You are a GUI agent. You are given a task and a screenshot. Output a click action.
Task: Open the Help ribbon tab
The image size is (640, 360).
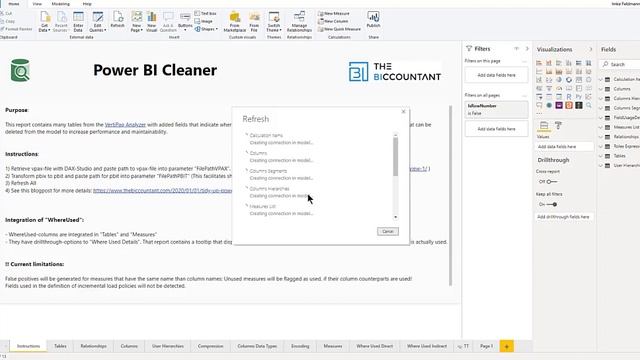point(87,4)
